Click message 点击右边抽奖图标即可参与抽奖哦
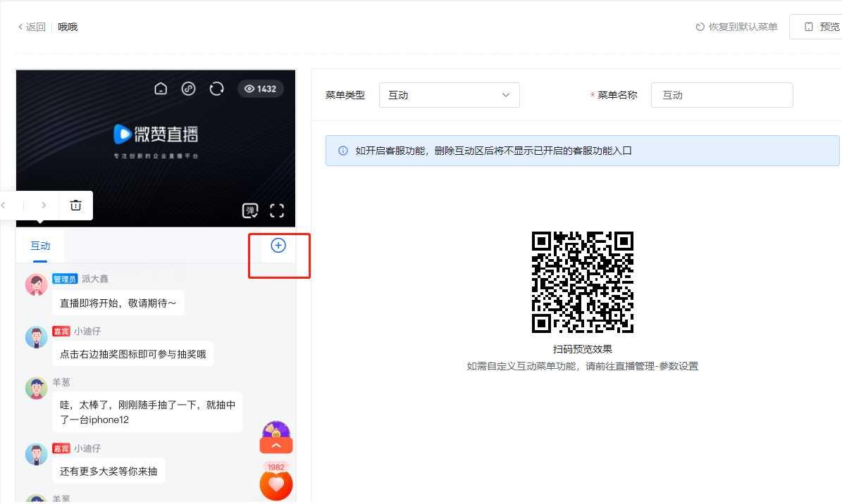 (132, 354)
